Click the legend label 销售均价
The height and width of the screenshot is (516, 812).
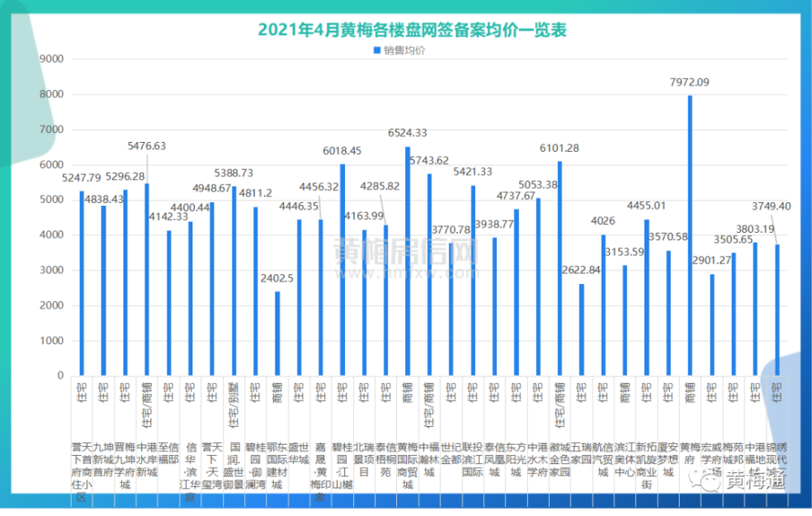(x=404, y=50)
